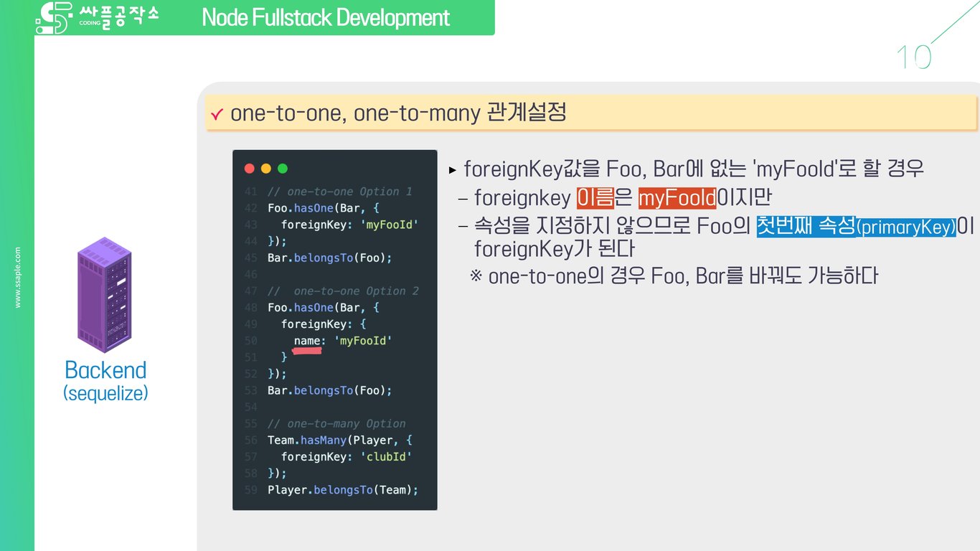Click the text "foreignKey가 된다"
Screen dimensions: 980x551
[555, 249]
